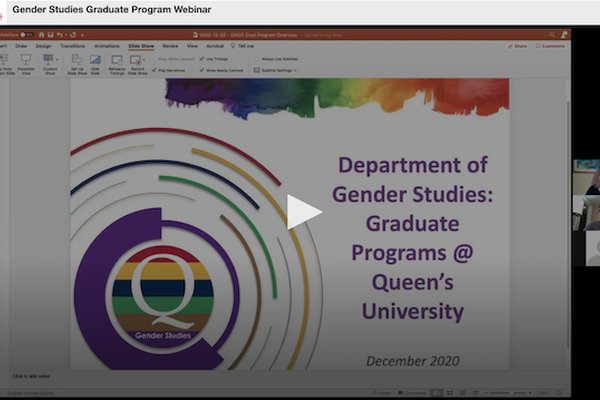The height and width of the screenshot is (400, 600).
Task: Switch to the Animations tab
Action: tap(107, 46)
